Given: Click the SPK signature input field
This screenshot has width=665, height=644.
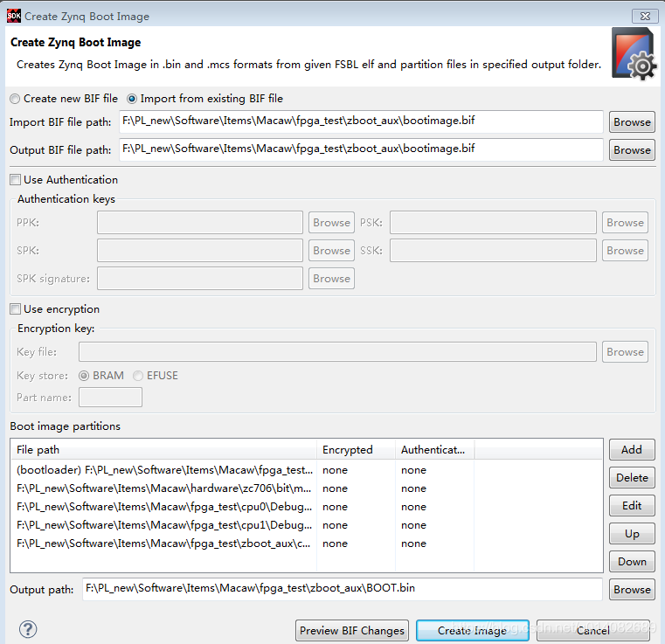Looking at the screenshot, I should coord(200,279).
